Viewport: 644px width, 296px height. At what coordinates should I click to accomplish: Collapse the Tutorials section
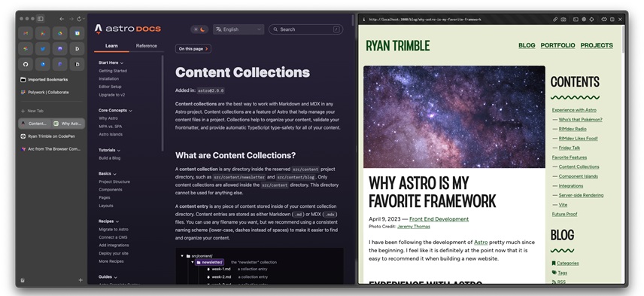(x=109, y=150)
